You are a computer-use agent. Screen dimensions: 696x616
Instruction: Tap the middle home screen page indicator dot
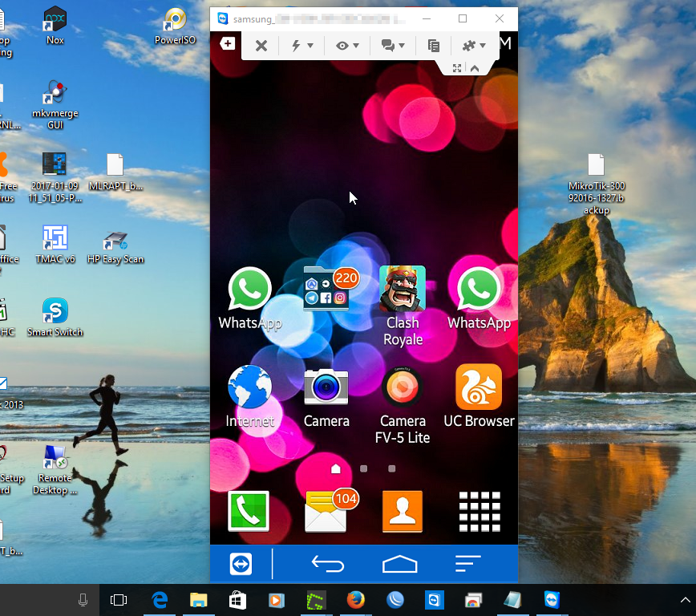[x=363, y=468]
